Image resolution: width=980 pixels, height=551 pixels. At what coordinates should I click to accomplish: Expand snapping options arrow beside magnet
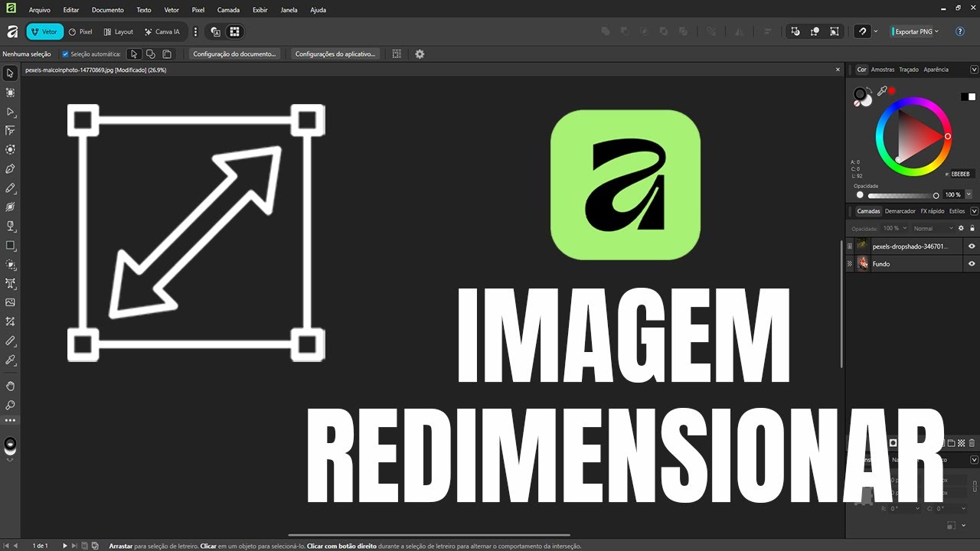point(876,31)
